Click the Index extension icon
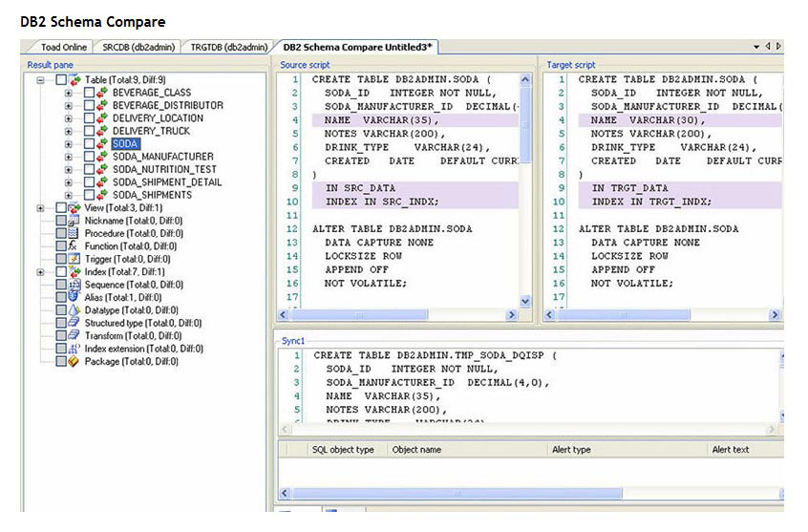Screen dimensions: 808x532 coord(74,349)
